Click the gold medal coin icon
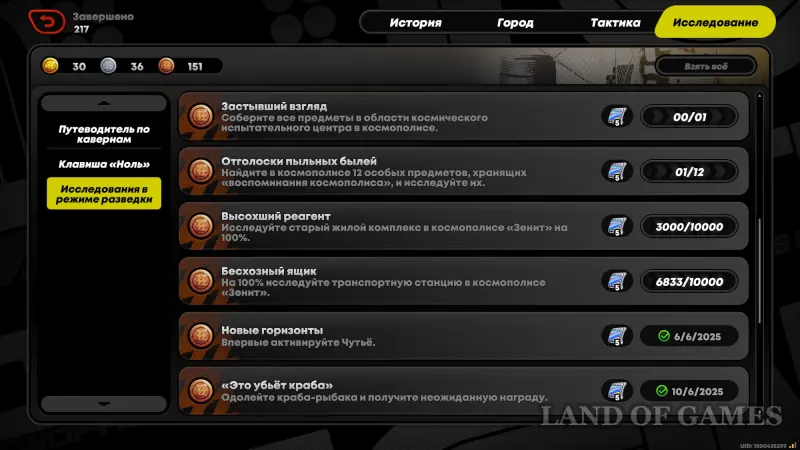800x450 pixels. pyautogui.click(x=50, y=66)
